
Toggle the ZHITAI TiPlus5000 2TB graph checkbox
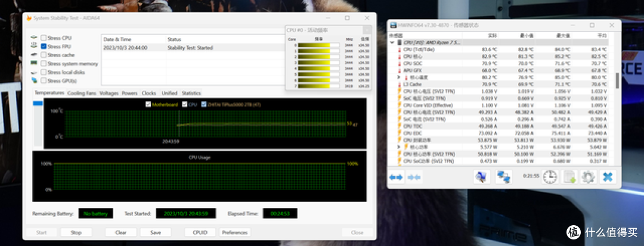(x=204, y=105)
